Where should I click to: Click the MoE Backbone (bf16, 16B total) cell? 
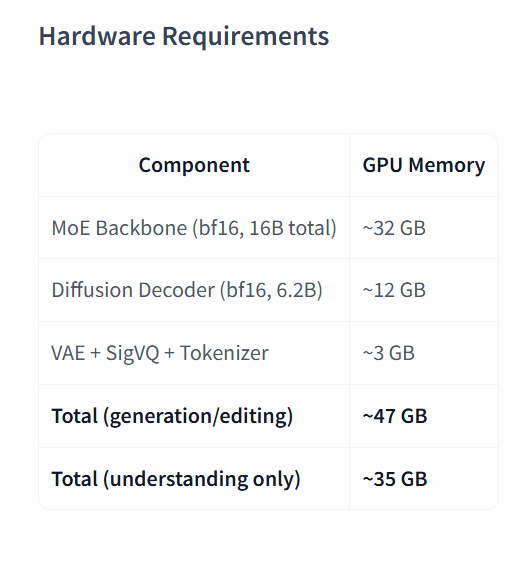194,228
